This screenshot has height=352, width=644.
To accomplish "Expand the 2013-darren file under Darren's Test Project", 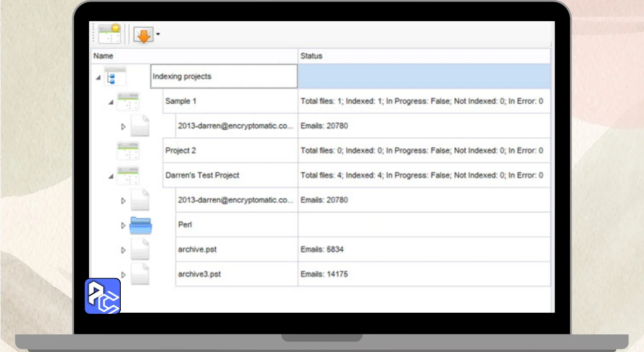I will pos(123,201).
